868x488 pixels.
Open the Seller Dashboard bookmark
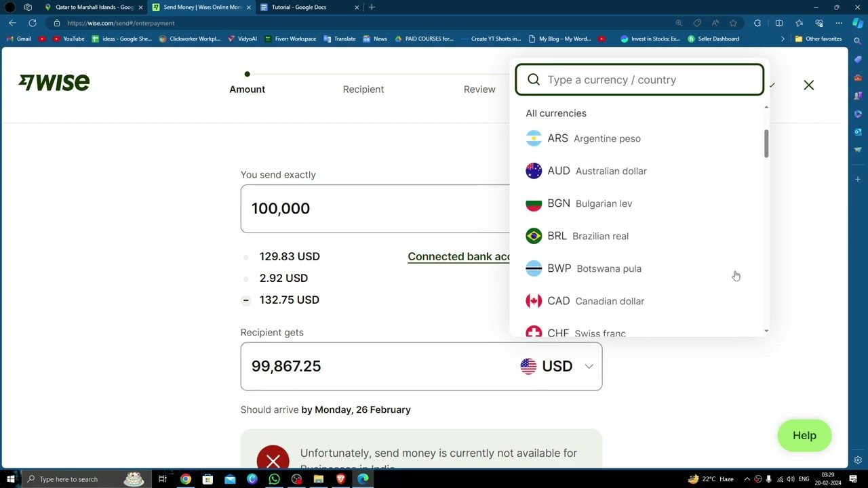(713, 39)
